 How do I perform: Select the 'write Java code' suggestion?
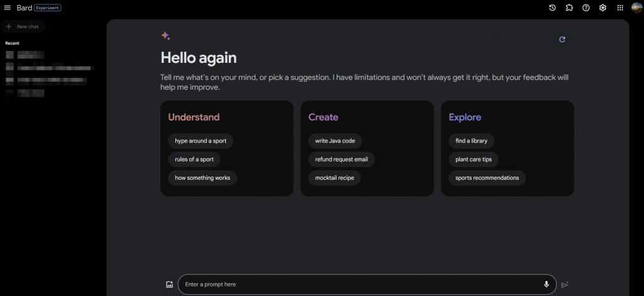pos(335,141)
